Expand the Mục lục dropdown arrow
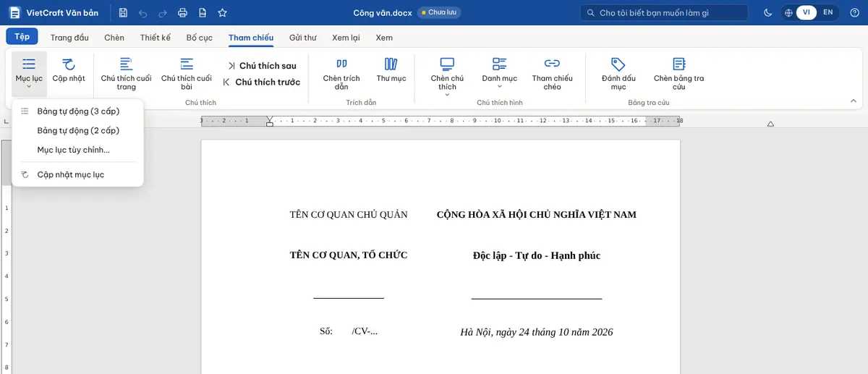This screenshot has width=868, height=374. coord(29,87)
